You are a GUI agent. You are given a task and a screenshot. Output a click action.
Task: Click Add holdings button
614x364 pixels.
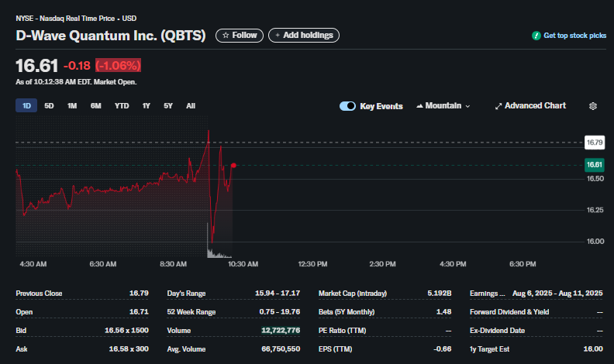304,35
